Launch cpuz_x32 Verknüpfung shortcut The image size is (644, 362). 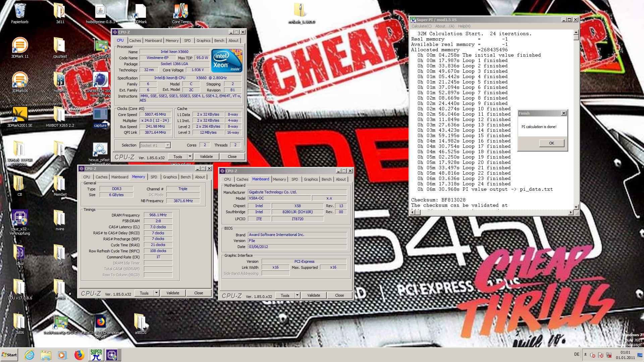[19, 222]
